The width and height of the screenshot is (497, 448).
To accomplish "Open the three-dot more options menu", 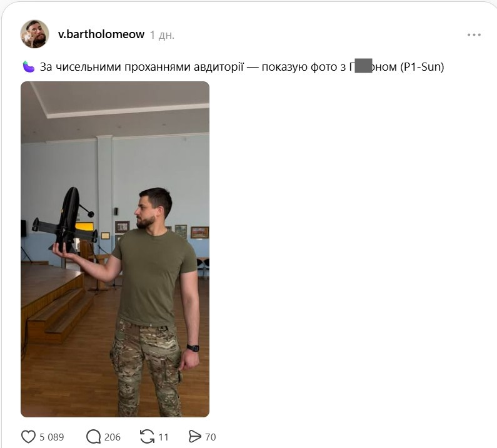I will coord(474,34).
